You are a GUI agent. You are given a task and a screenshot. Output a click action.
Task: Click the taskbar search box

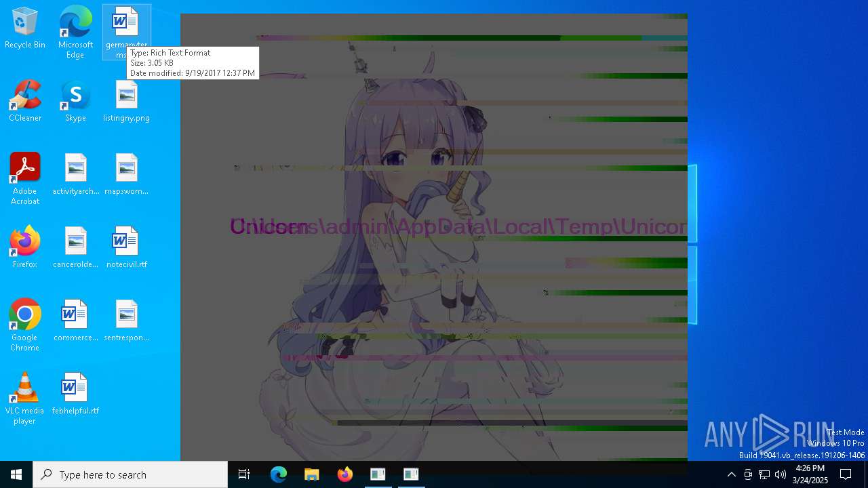[130, 474]
